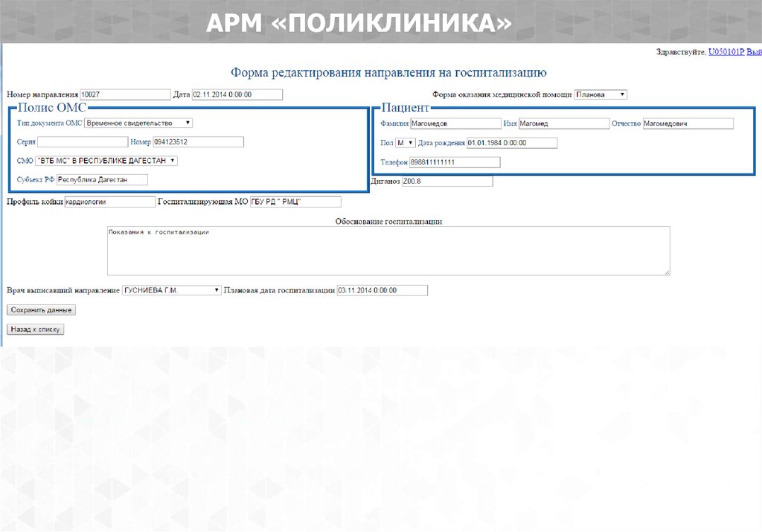Open the Тип документа ОМС dropdown
The width and height of the screenshot is (762, 532).
138,123
